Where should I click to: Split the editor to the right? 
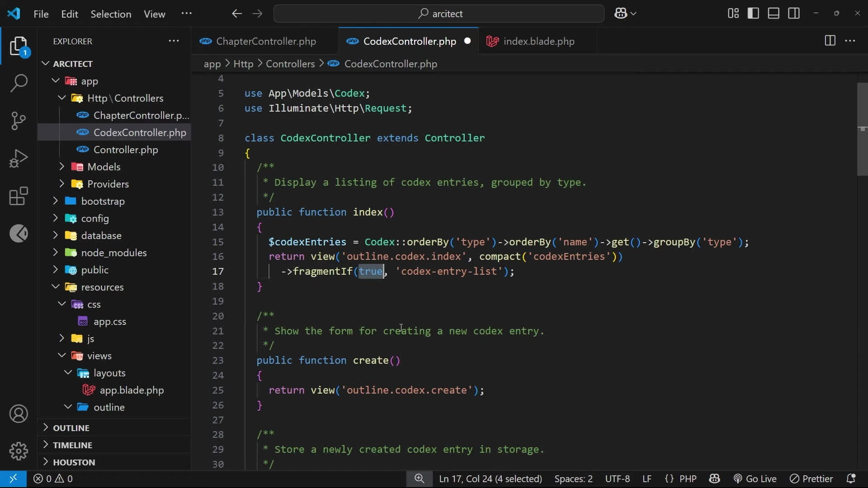pos(830,41)
